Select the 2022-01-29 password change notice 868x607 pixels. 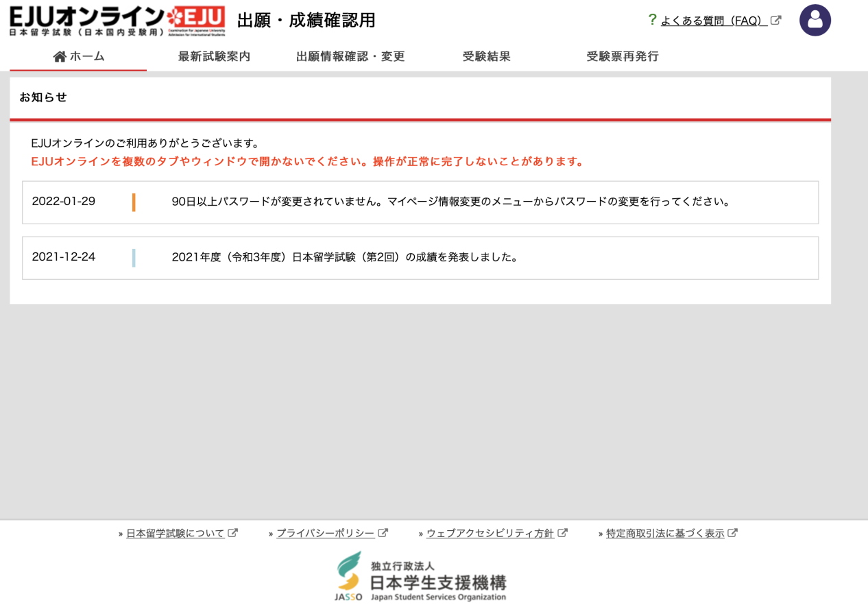[421, 202]
